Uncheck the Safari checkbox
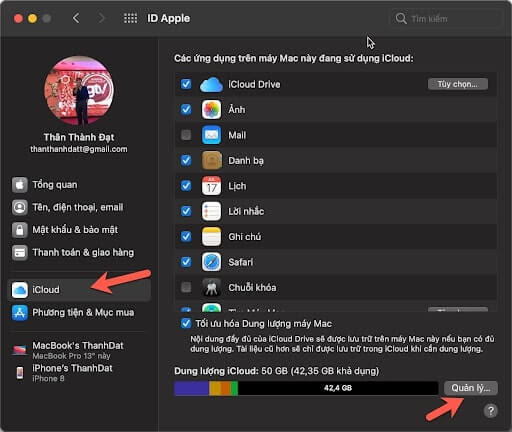The image size is (512, 432). point(186,262)
